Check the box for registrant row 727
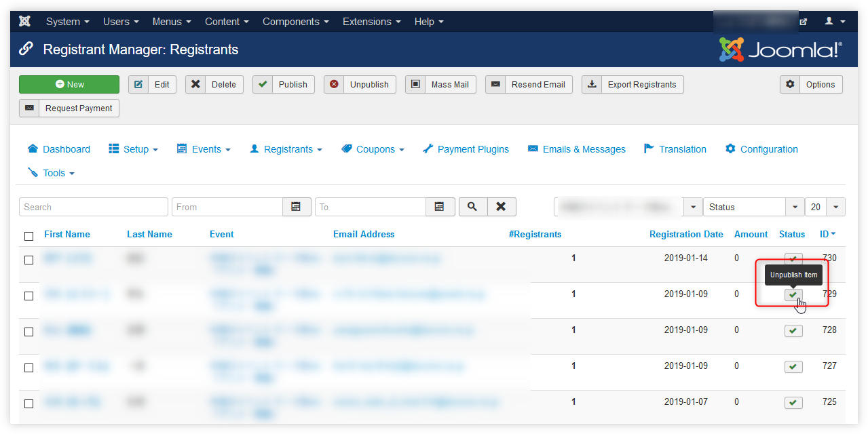Image resolution: width=868 pixels, height=434 pixels. pyautogui.click(x=29, y=368)
